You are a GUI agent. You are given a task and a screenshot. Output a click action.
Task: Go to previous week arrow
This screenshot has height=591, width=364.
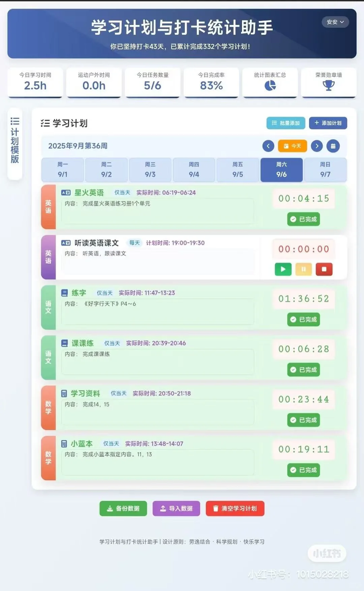click(268, 146)
